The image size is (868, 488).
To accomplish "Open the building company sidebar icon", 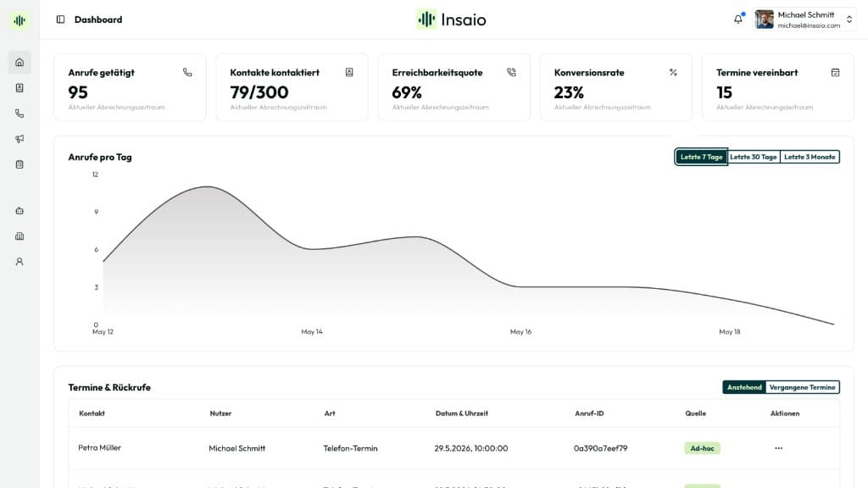I will point(19,236).
